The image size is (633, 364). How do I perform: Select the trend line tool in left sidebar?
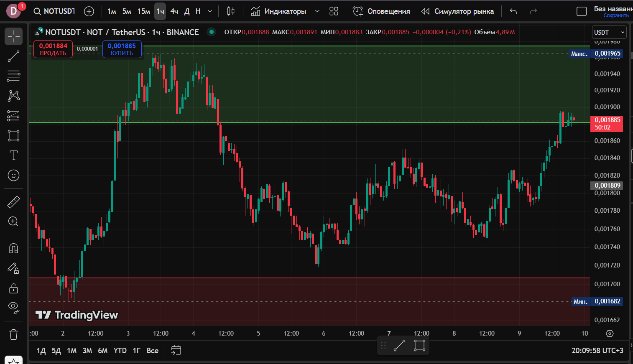[x=13, y=56]
